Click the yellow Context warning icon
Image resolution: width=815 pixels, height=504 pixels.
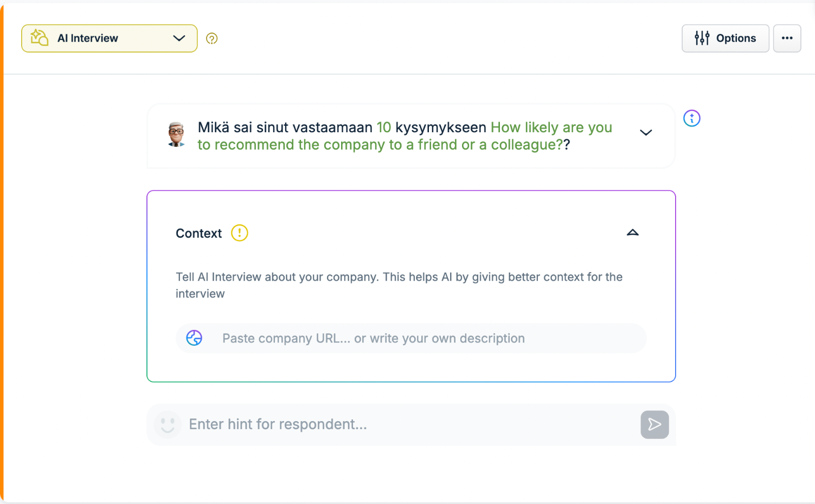pyautogui.click(x=239, y=233)
